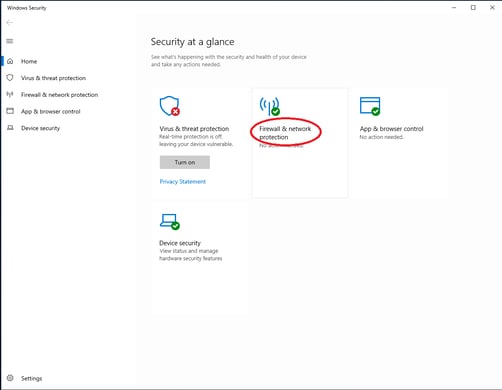Select App & browser control menu item

51,111
